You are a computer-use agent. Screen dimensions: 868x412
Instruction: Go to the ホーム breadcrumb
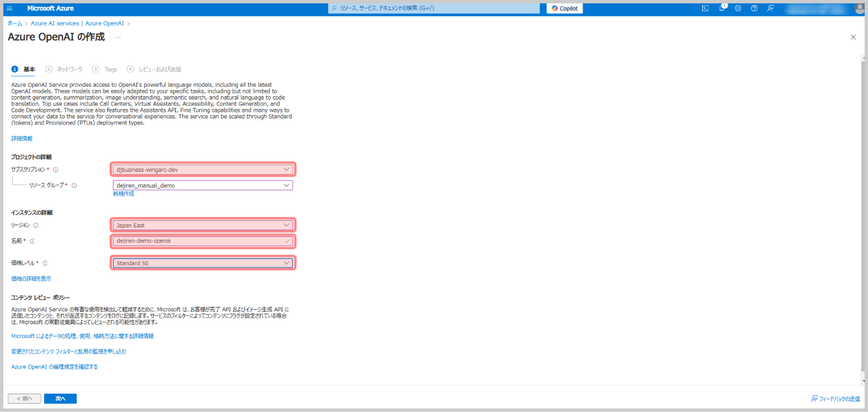click(x=15, y=24)
